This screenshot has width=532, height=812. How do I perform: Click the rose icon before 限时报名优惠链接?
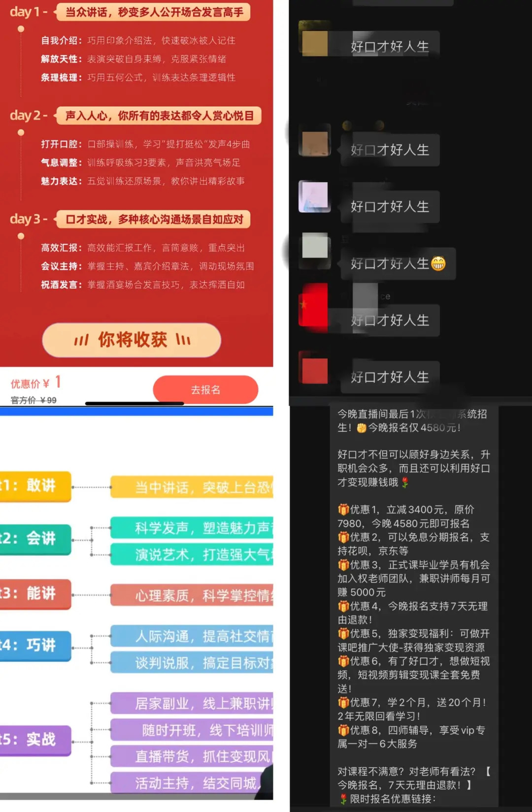(x=343, y=799)
